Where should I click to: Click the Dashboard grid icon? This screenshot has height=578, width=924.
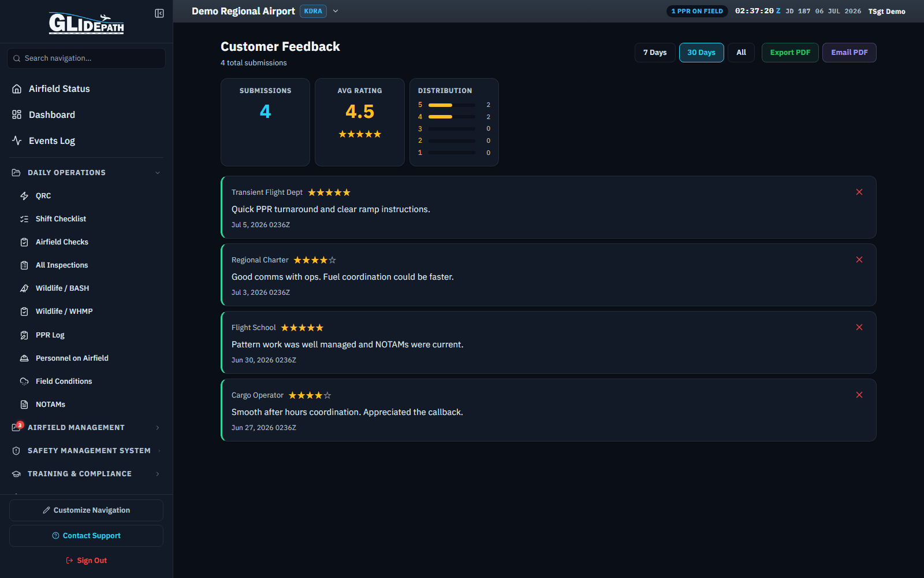click(17, 114)
